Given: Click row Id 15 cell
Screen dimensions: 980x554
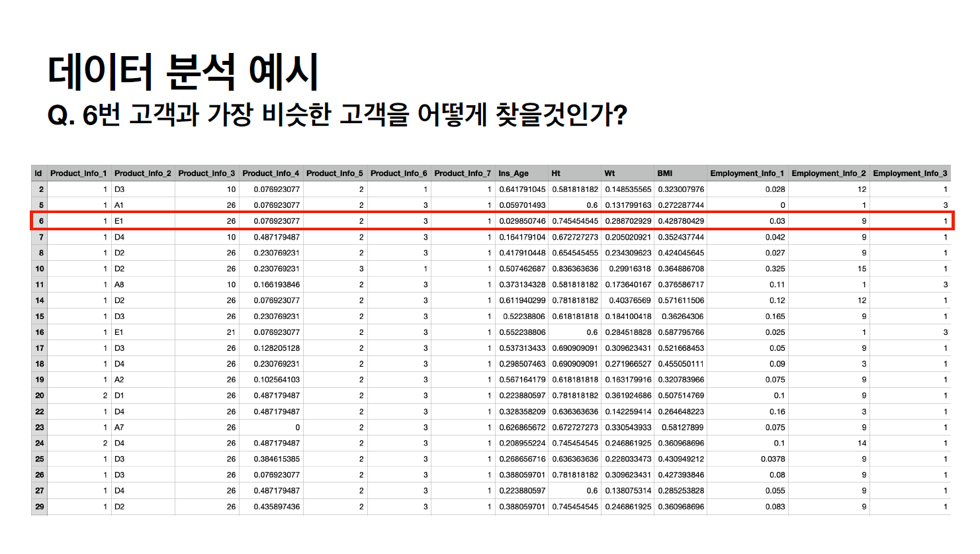Looking at the screenshot, I should pos(39,316).
